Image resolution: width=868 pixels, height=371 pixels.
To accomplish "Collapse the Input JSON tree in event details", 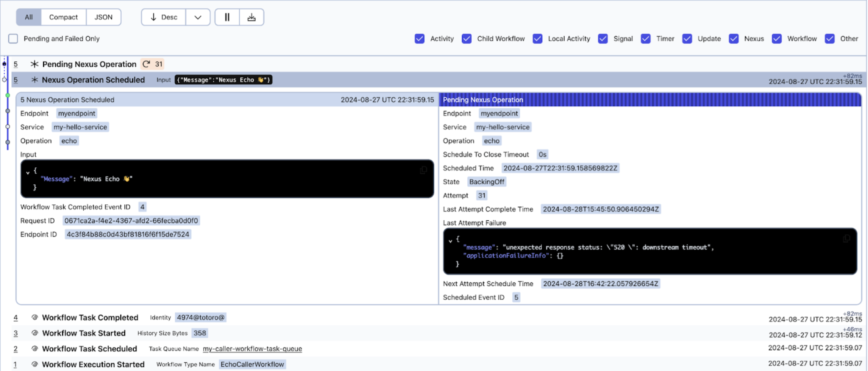I will pos(28,173).
